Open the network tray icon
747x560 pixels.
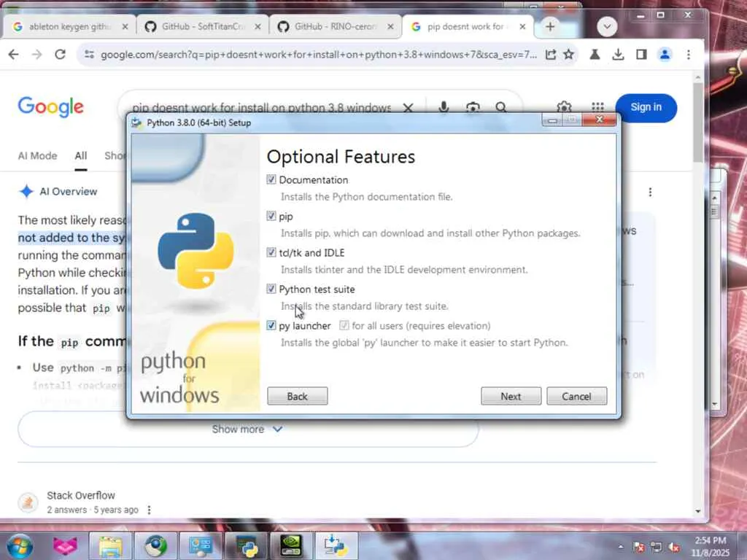657,547
